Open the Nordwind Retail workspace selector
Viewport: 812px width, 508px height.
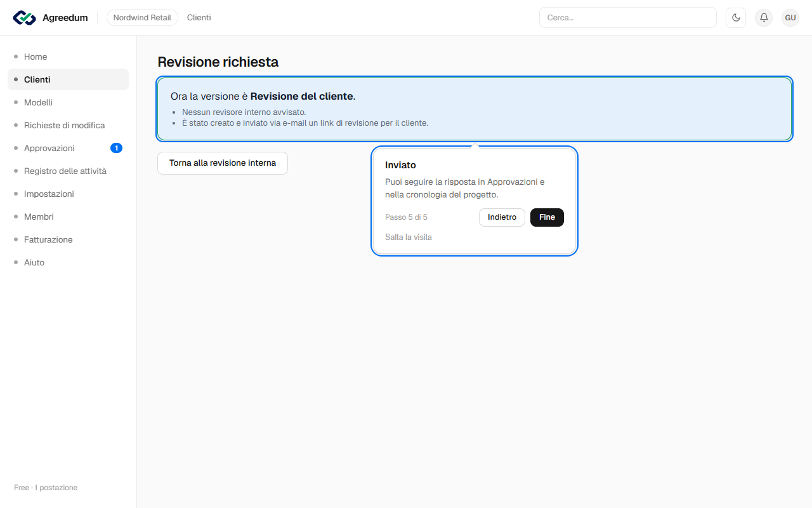pyautogui.click(x=142, y=18)
